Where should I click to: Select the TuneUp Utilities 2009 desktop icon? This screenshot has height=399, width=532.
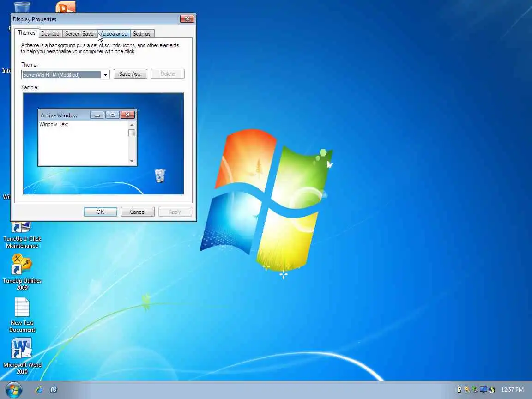(x=22, y=272)
